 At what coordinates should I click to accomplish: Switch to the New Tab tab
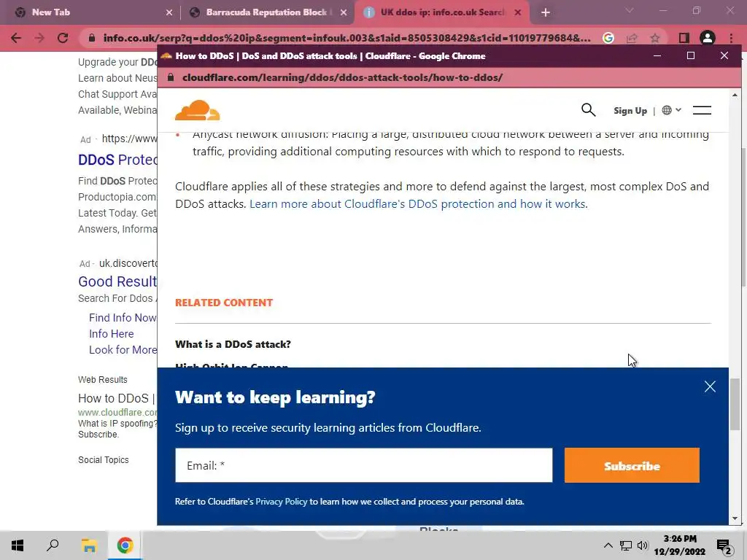89,12
